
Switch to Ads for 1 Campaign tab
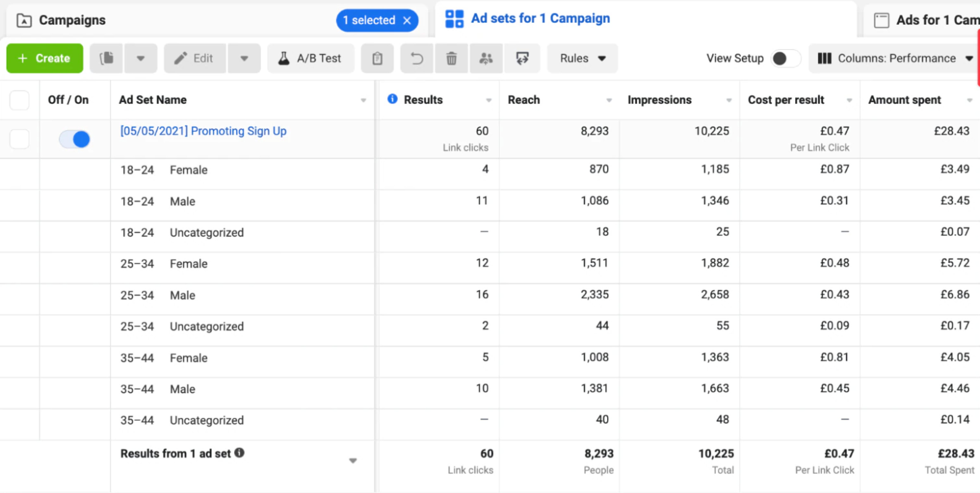926,20
